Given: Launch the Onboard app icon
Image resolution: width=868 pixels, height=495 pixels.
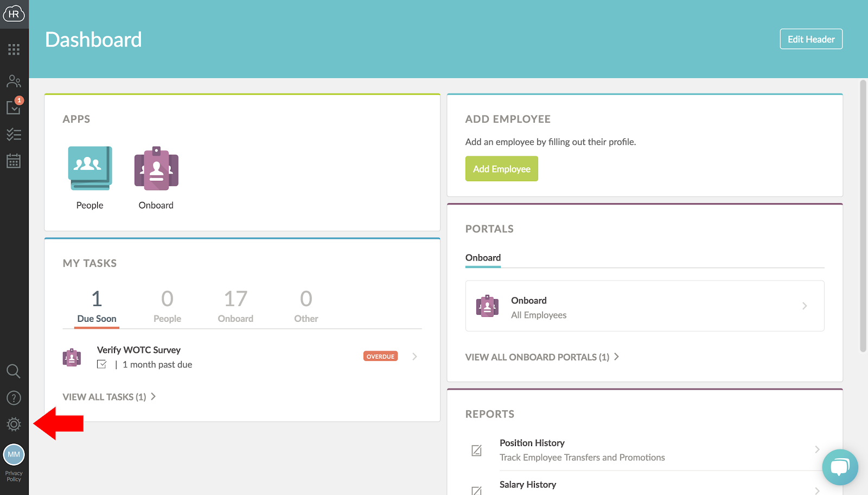Looking at the screenshot, I should (x=156, y=168).
